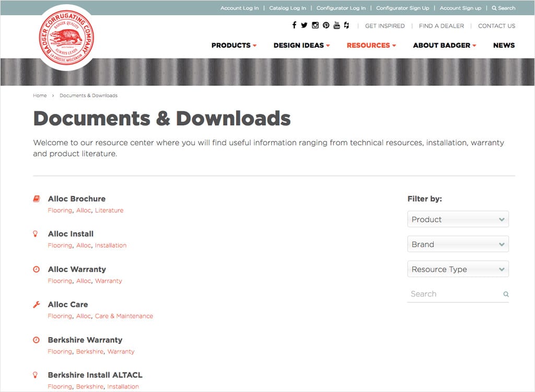The height and width of the screenshot is (392, 535).
Task: Open the FIND A DEALER link
Action: pyautogui.click(x=441, y=26)
